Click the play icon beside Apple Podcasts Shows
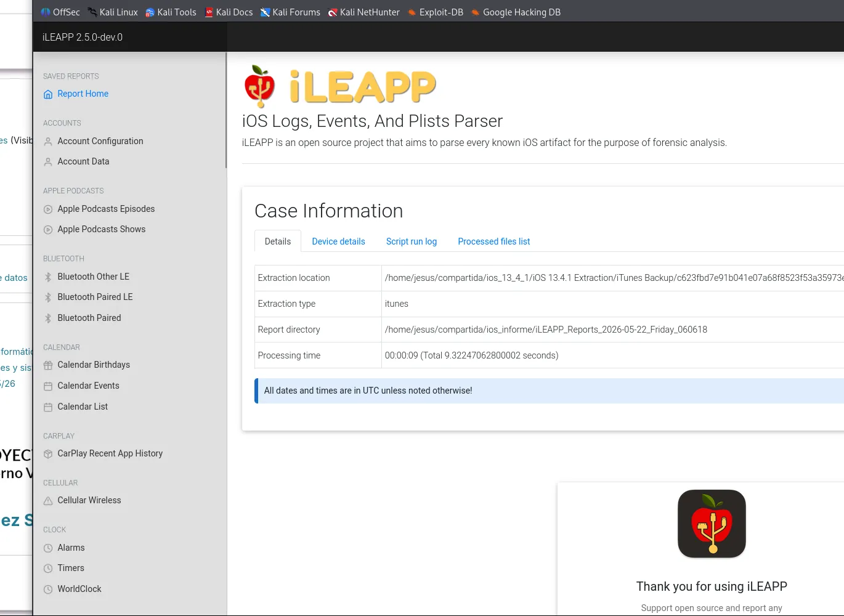This screenshot has width=844, height=616. point(48,230)
